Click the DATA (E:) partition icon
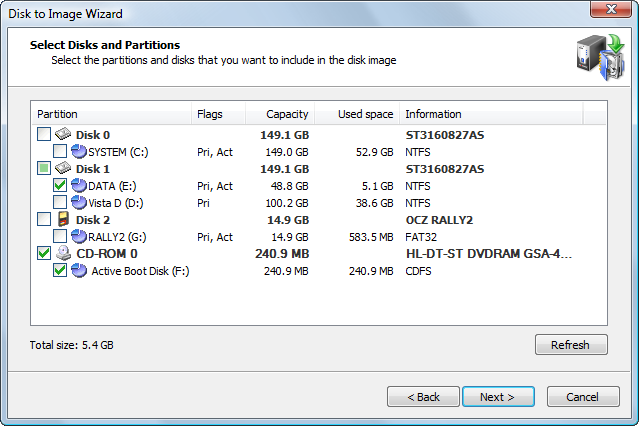639x426 pixels. (x=79, y=186)
